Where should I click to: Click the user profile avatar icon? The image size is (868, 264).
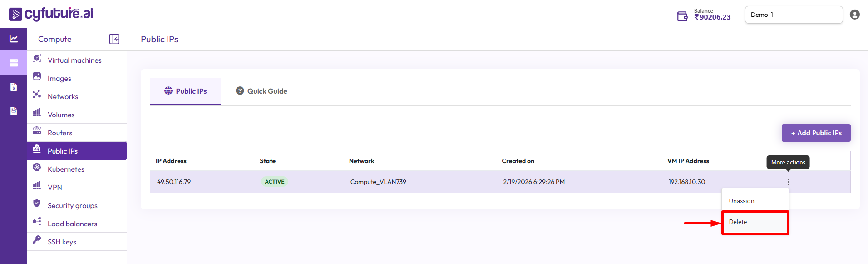(x=854, y=15)
